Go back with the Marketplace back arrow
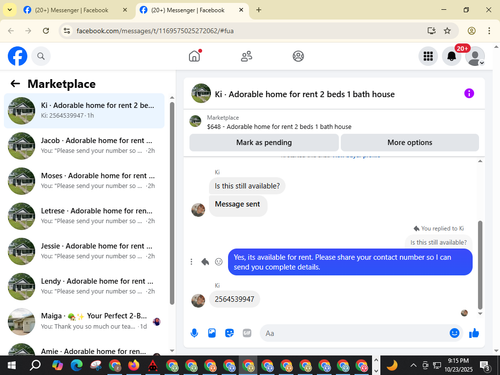Screen dimensions: 500x375 tap(15, 83)
